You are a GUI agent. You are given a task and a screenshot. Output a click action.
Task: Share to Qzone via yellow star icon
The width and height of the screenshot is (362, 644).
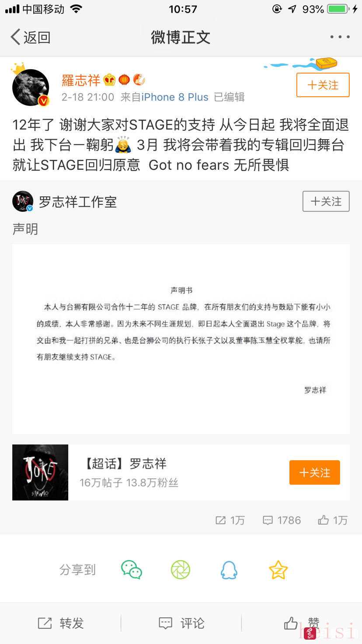[278, 570]
